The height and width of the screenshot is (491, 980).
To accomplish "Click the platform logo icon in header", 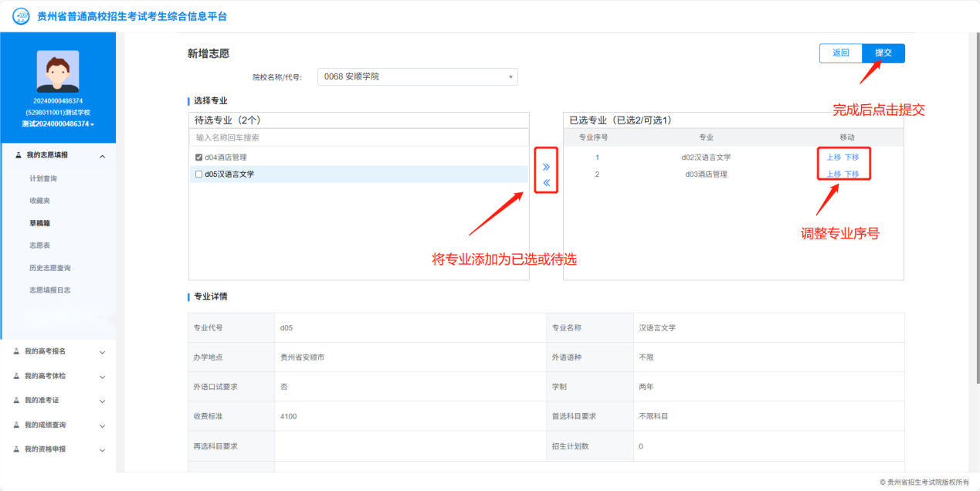I will pyautogui.click(x=21, y=16).
